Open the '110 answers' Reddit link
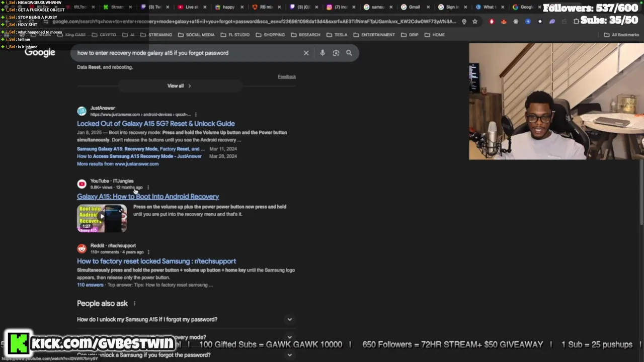The image size is (644, 362). [x=90, y=285]
